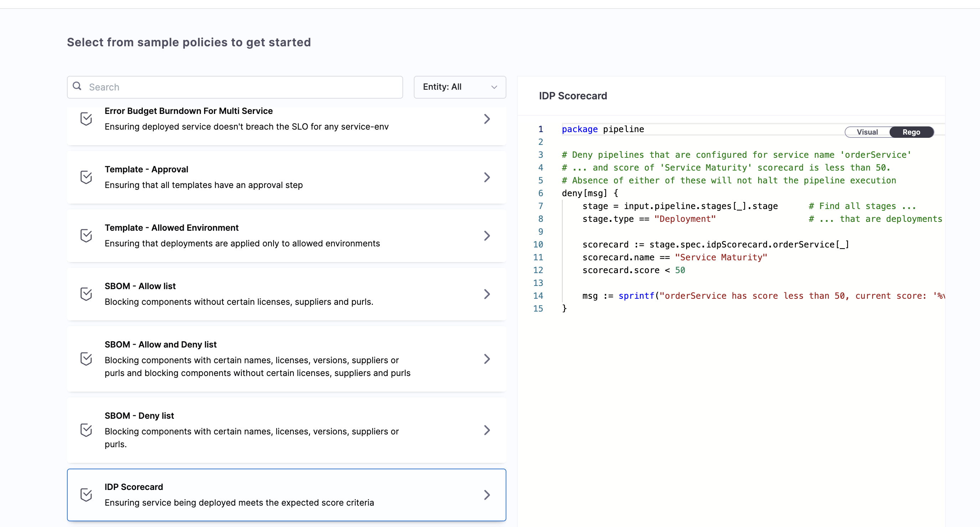Click policy icon beside SBOM - Allow list
The image size is (980, 527).
click(x=87, y=294)
